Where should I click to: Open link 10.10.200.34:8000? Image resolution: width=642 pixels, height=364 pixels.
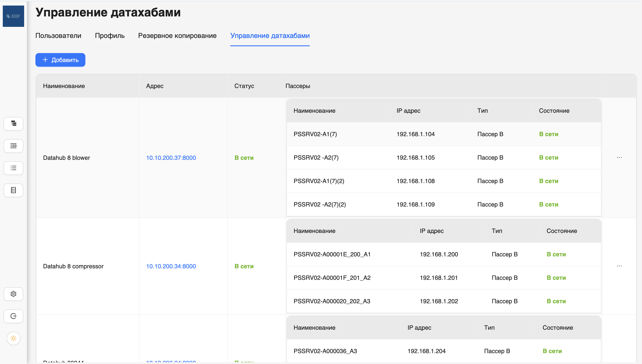(171, 266)
